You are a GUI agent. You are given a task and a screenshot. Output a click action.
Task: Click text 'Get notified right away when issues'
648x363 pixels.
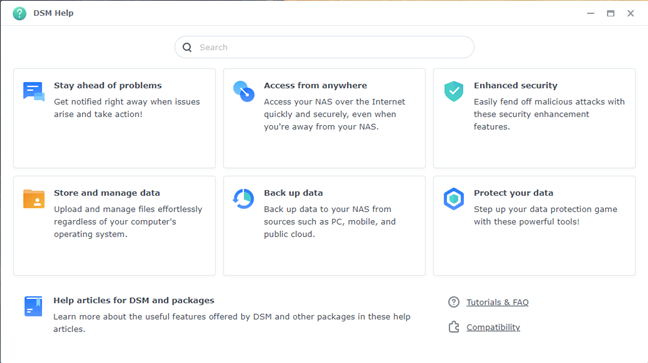[127, 102]
